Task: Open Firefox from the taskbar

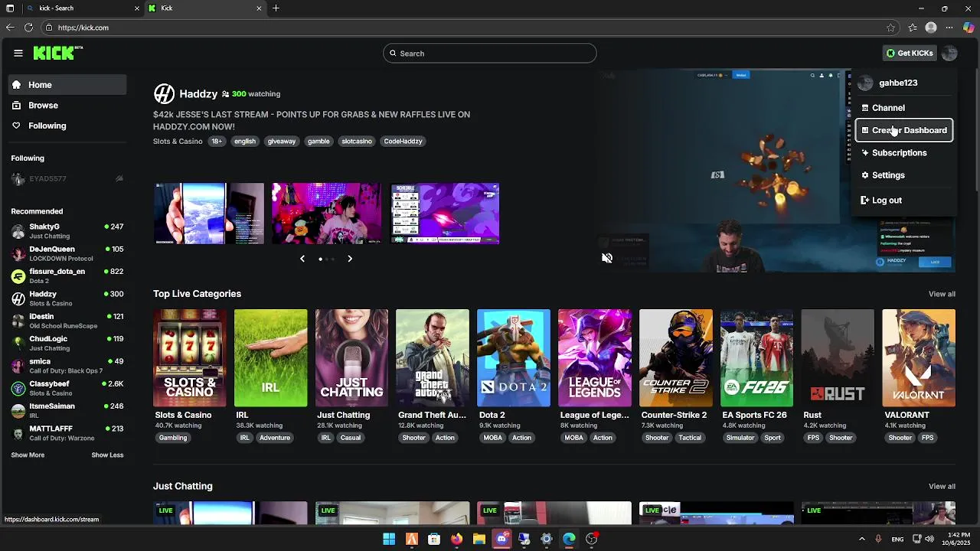Action: pos(457,539)
